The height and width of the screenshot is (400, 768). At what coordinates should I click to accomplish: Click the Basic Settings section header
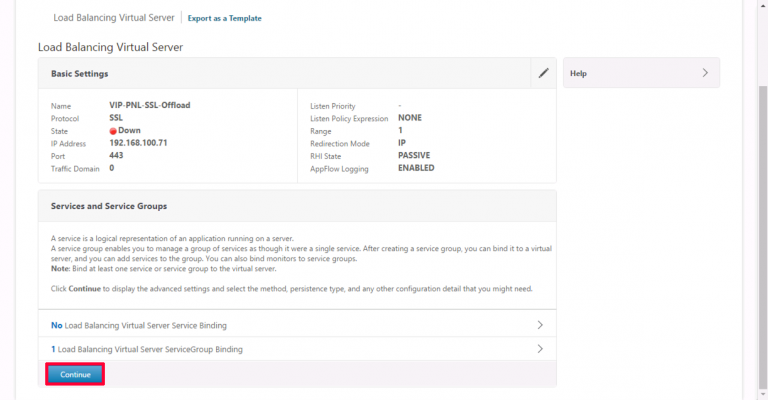coord(79,73)
